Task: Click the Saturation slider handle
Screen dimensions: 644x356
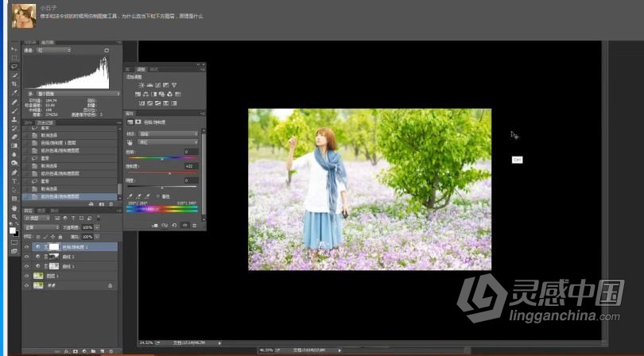Action: [169, 174]
